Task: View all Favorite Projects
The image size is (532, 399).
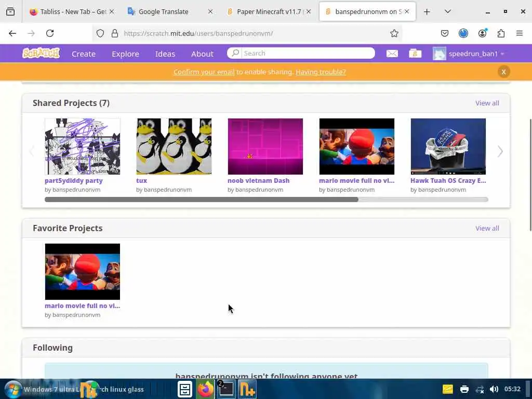Action: [487, 228]
